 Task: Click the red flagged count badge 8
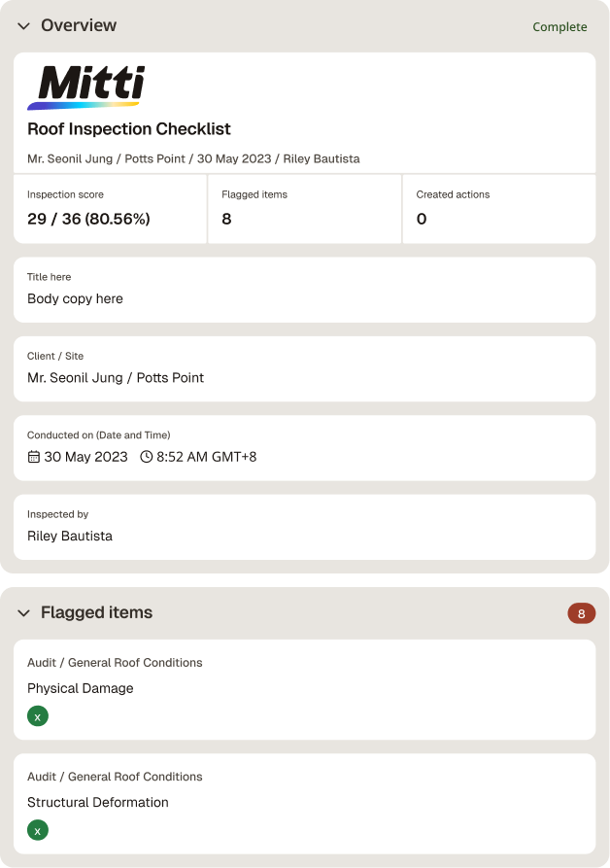(x=581, y=613)
